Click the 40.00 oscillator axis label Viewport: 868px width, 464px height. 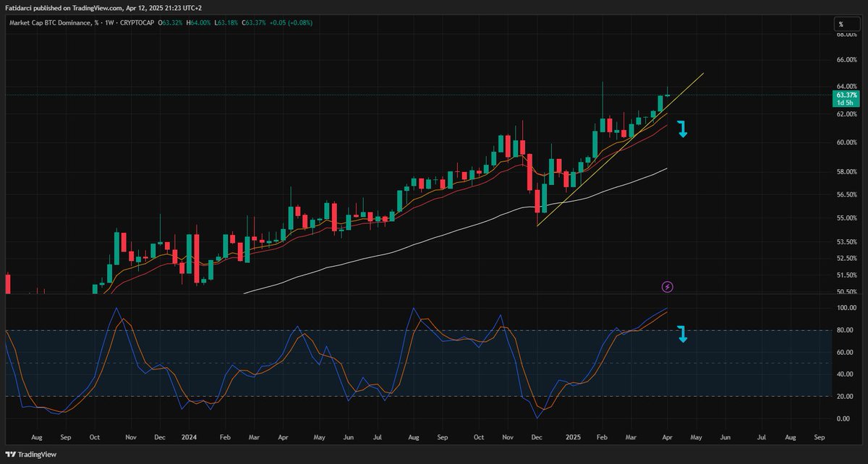pos(846,374)
